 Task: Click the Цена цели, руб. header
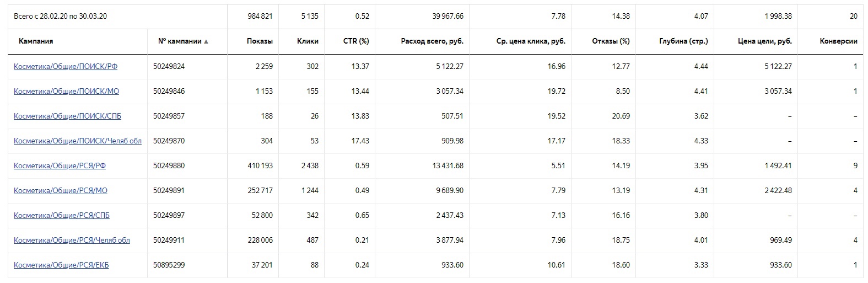pos(764,41)
